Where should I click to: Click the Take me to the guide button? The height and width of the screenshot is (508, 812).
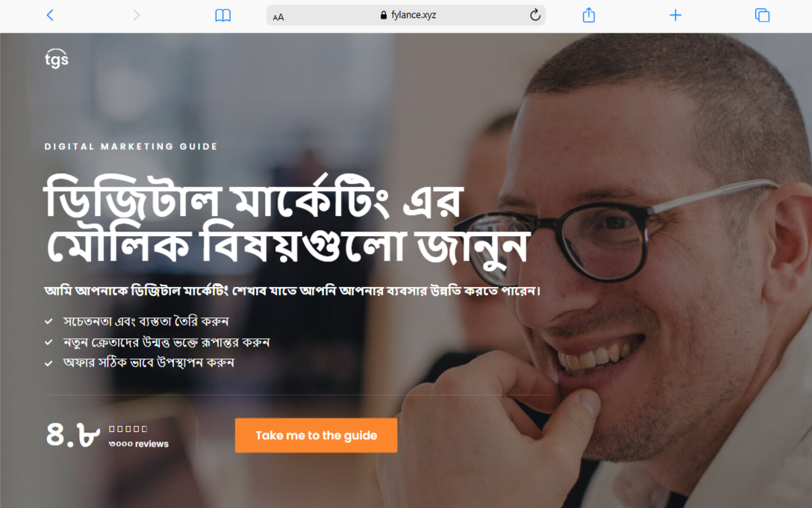(x=316, y=436)
